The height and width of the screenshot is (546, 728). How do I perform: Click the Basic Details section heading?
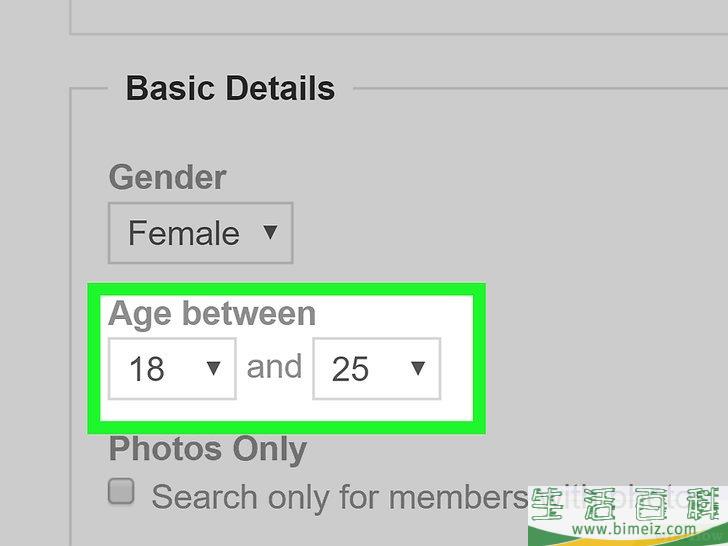(x=230, y=88)
